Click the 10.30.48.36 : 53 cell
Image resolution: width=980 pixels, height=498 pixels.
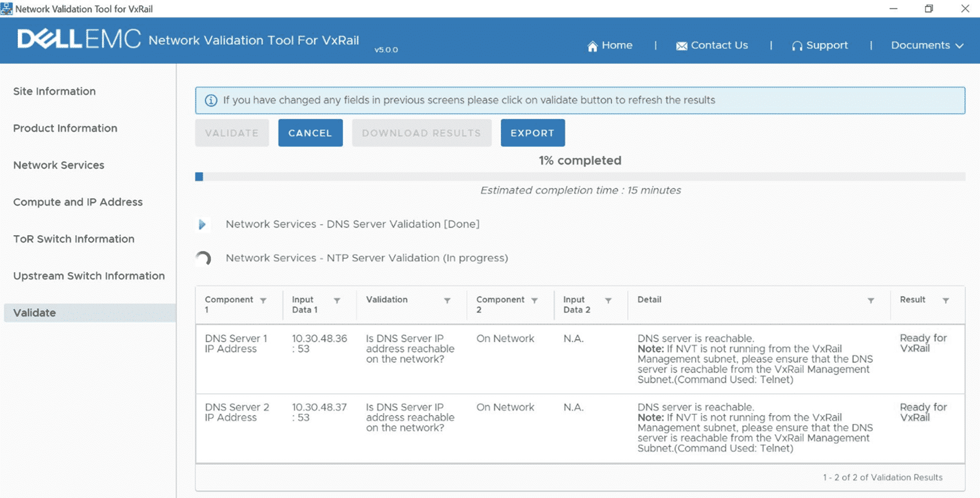point(320,343)
